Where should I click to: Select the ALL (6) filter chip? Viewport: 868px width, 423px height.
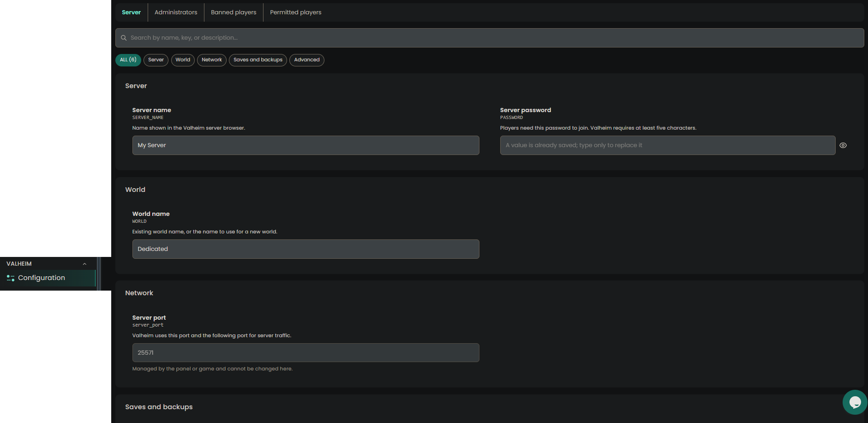(x=128, y=60)
